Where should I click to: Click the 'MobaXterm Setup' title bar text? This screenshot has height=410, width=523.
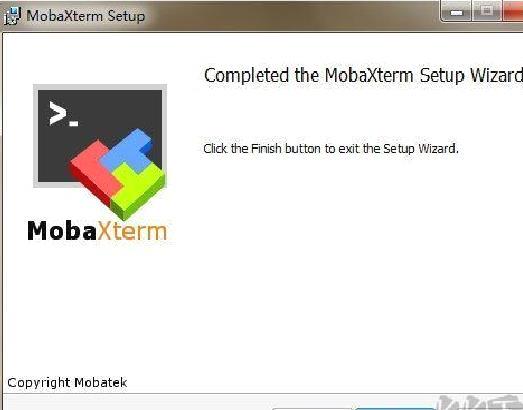[86, 16]
